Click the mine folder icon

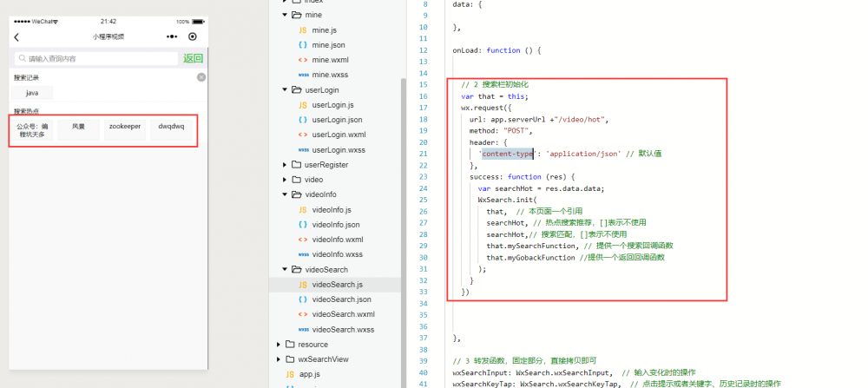[296, 15]
